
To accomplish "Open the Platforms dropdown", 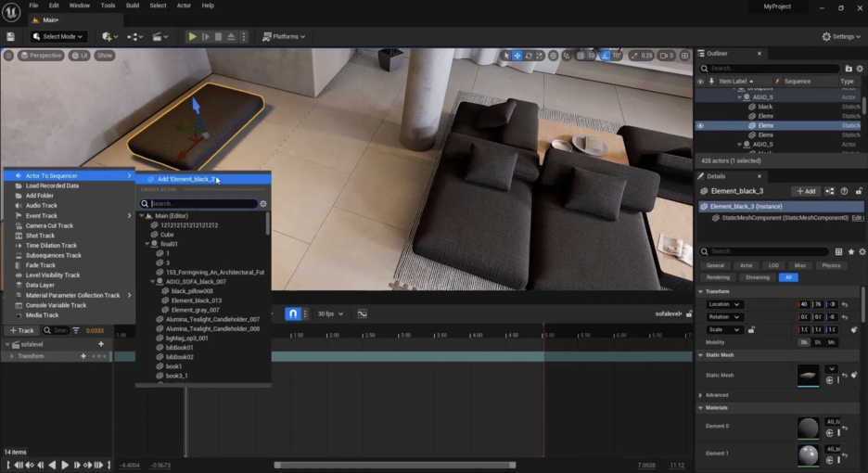I will tap(284, 36).
